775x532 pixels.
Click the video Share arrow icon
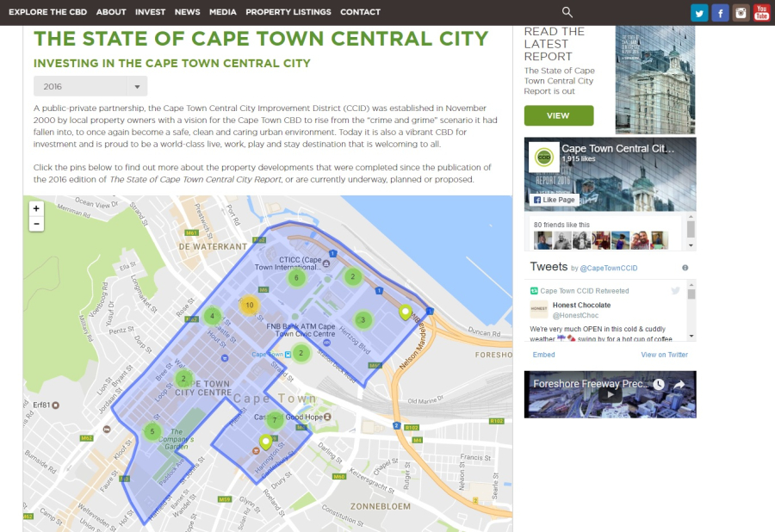point(679,384)
